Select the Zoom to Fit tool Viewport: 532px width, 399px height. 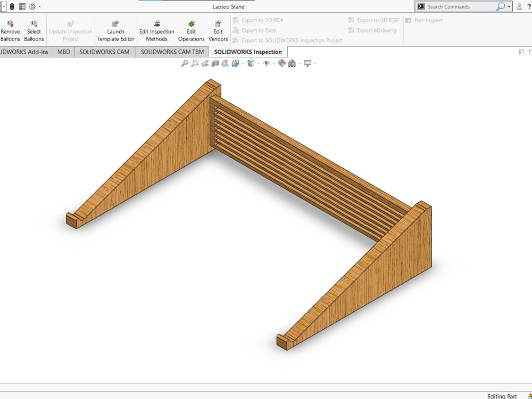point(184,63)
